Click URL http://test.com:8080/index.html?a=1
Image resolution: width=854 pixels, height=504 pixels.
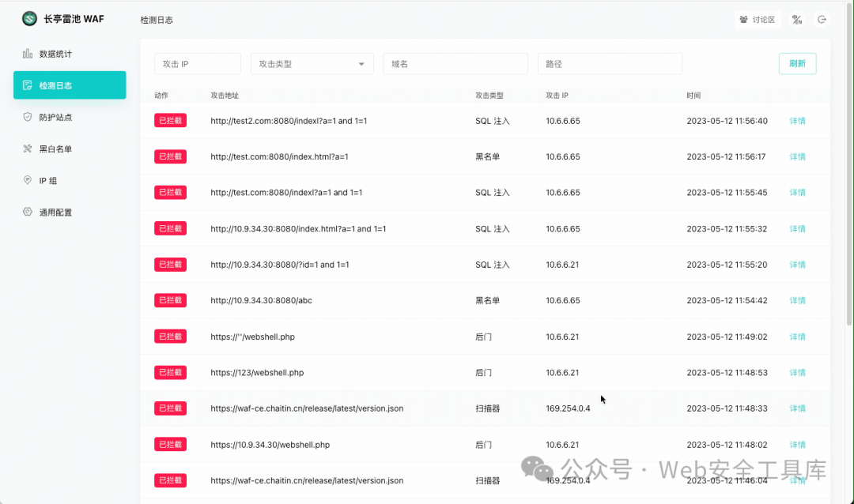[x=279, y=156]
